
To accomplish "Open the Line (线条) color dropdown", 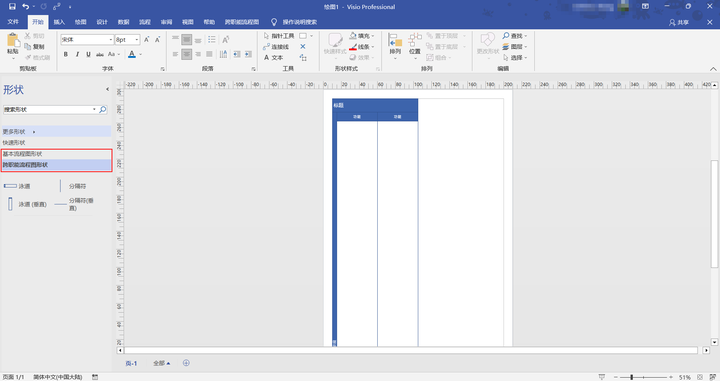I will point(362,47).
